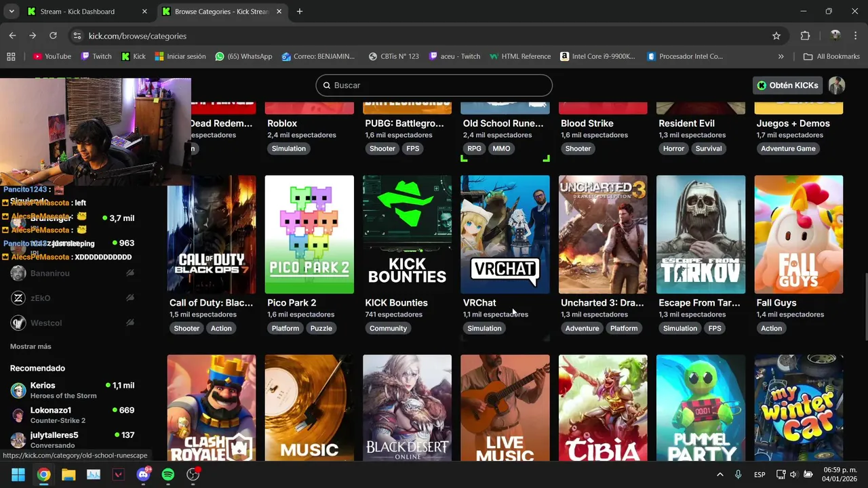Open the Fall Guys category cover

[799, 235]
